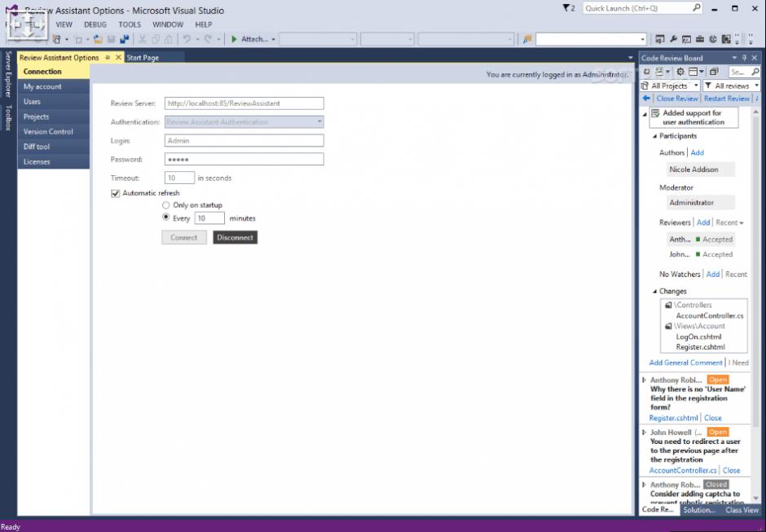
Task: Click the search magnifier in Quick Launch
Action: point(697,8)
